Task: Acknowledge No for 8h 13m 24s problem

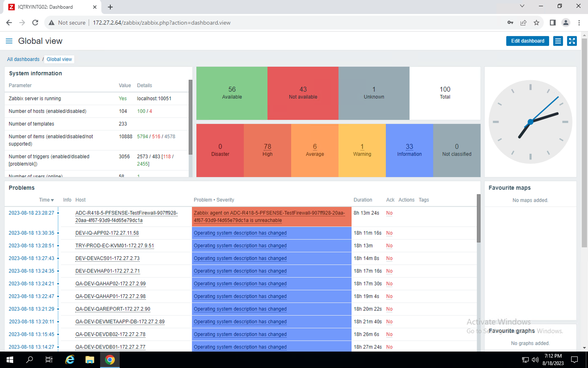Action: click(x=389, y=213)
